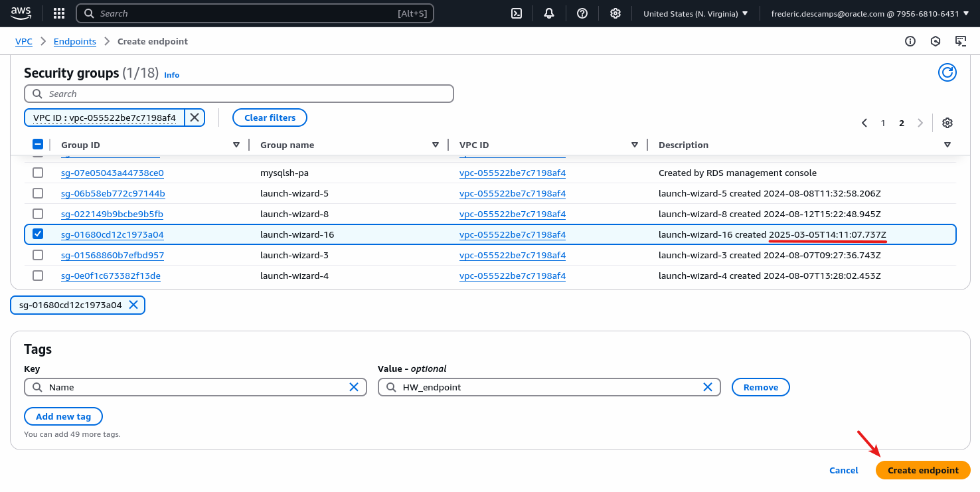Open table preferences gear above the column headers

pos(947,122)
